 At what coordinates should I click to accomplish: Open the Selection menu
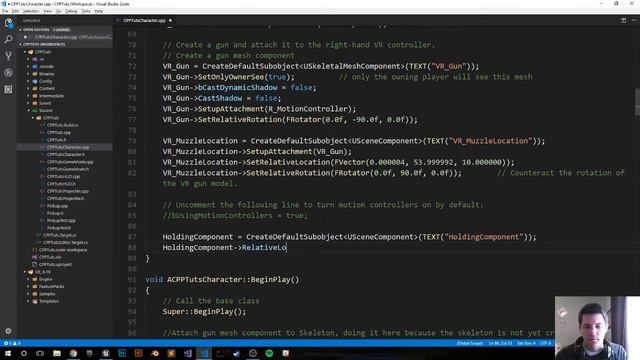31,11
